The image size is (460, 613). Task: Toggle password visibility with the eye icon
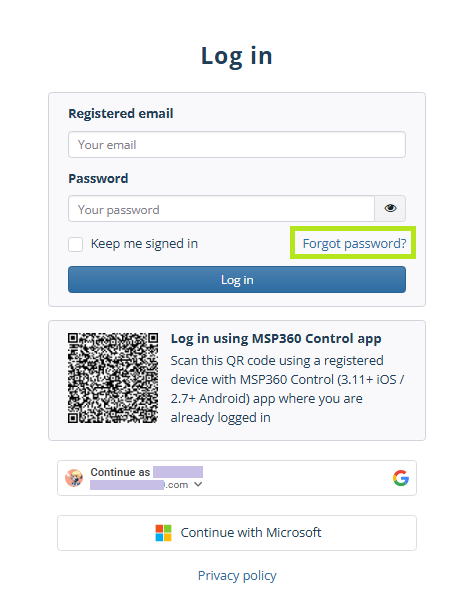coord(390,209)
